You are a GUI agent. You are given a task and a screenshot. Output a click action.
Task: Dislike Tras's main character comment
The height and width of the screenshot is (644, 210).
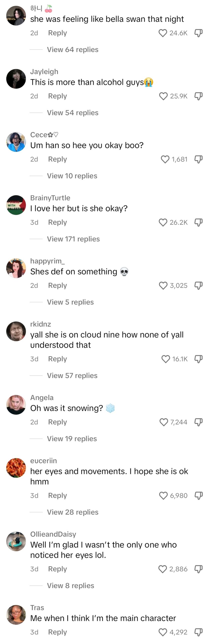pos(198,632)
